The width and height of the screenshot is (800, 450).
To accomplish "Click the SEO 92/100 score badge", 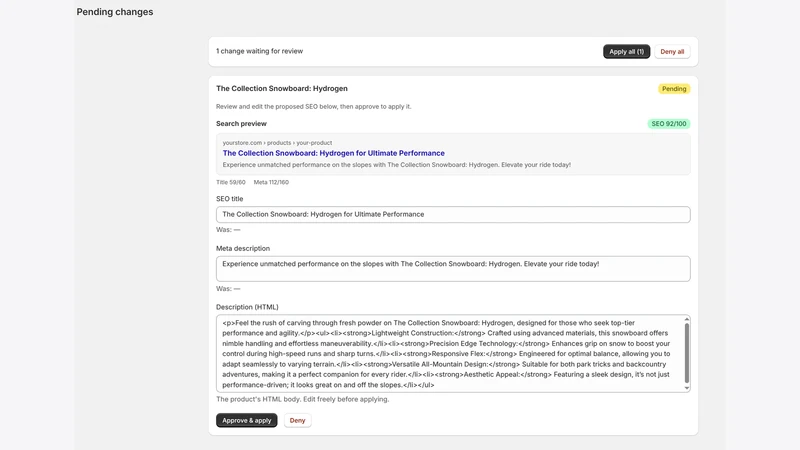I will [669, 124].
